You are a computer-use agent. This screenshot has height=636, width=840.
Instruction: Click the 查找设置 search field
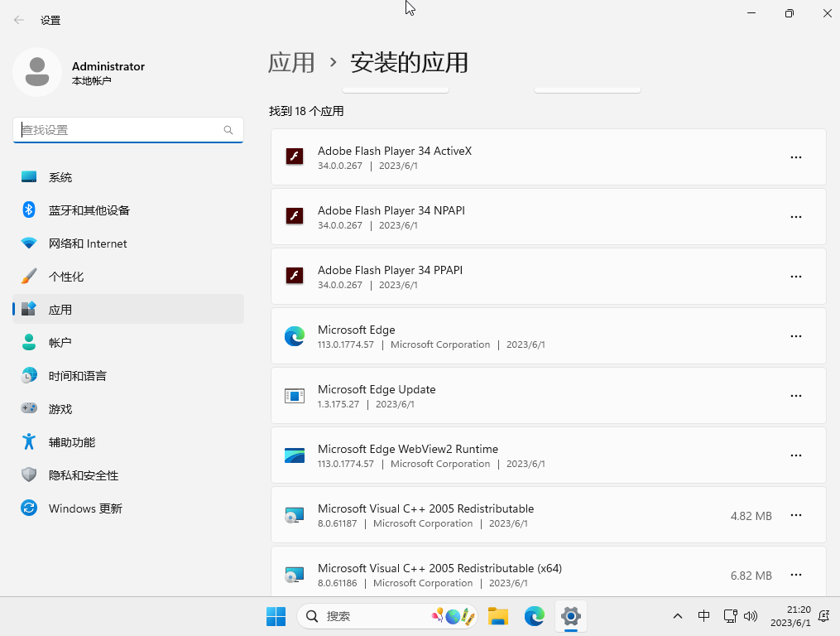pyautogui.click(x=128, y=130)
